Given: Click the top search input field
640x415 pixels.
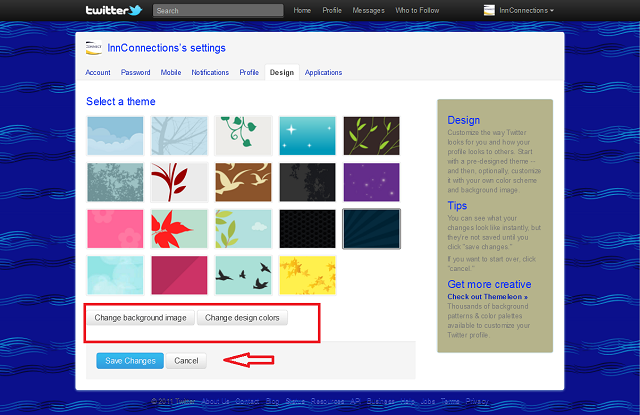Looking at the screenshot, I should (218, 11).
